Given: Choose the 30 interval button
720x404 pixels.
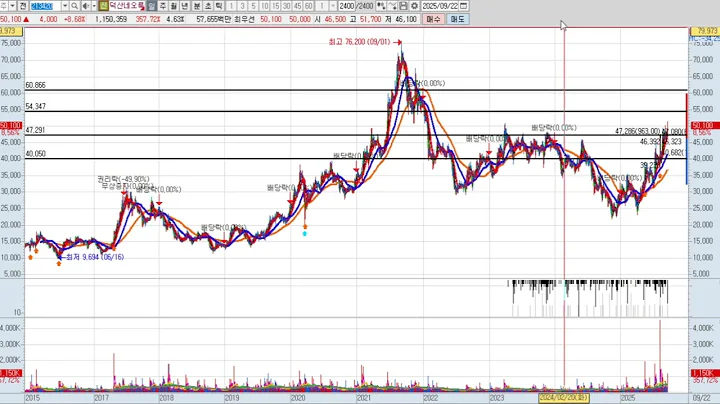Looking at the screenshot, I should [x=287, y=6].
